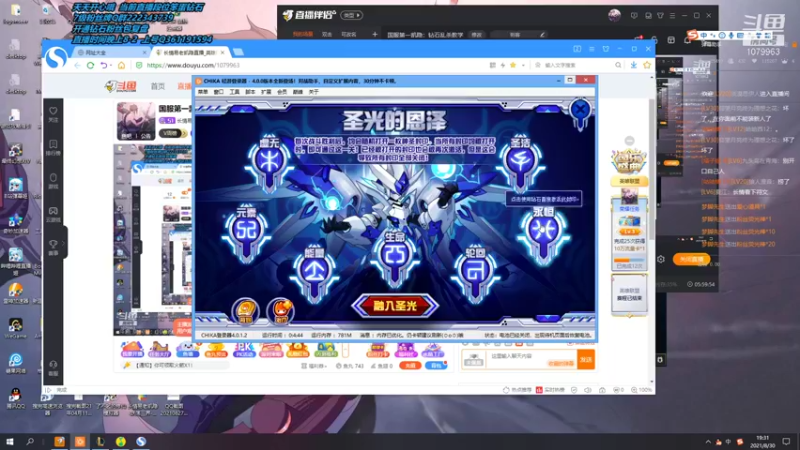Click the orange 关闭直播 button in 直播伴侣

pyautogui.click(x=691, y=259)
